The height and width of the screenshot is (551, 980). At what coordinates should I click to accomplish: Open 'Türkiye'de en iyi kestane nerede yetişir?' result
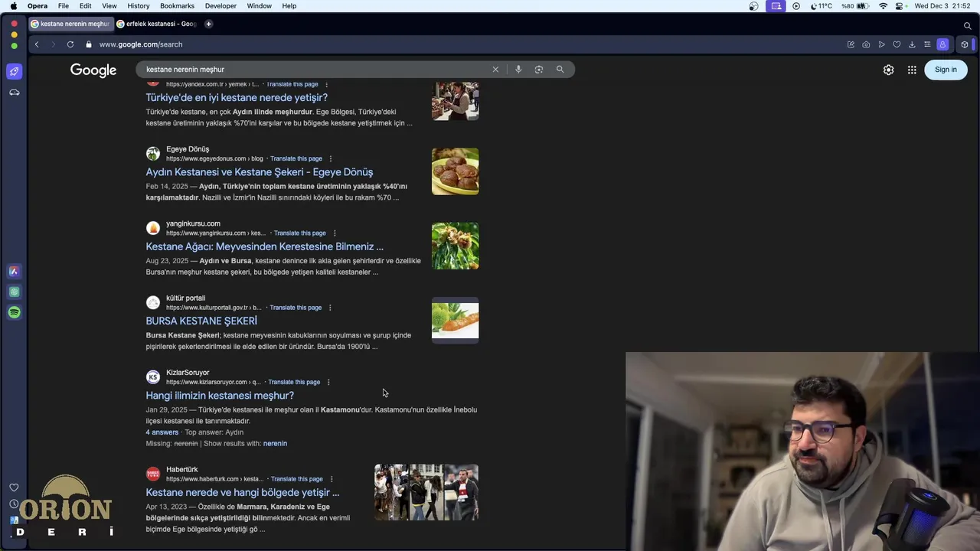(x=237, y=98)
